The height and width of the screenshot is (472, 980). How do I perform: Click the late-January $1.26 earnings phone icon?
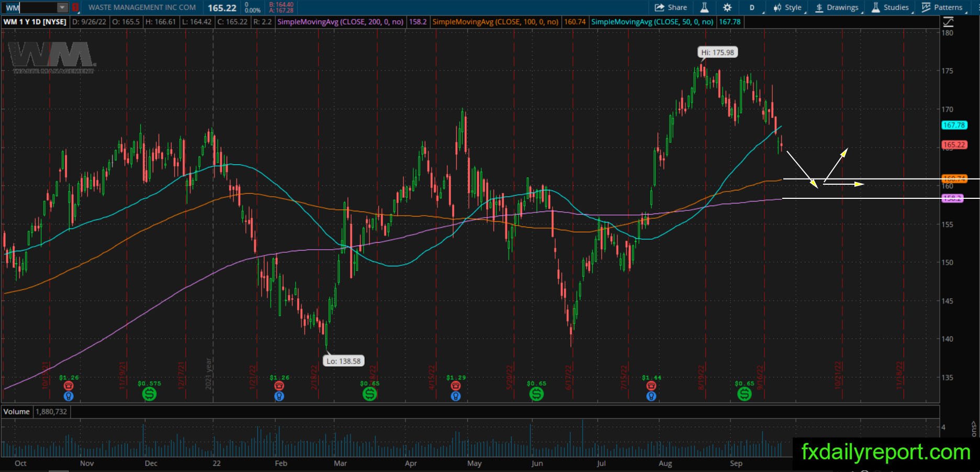[279, 386]
